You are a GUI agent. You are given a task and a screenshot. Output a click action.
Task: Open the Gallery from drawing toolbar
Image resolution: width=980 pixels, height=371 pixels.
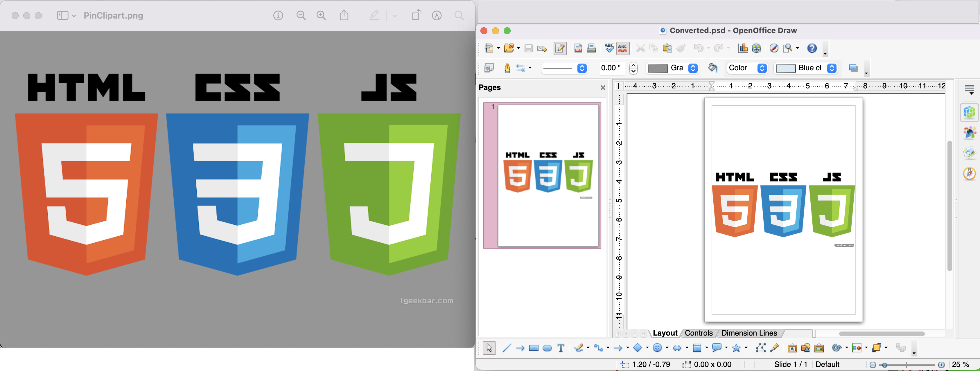tap(819, 348)
